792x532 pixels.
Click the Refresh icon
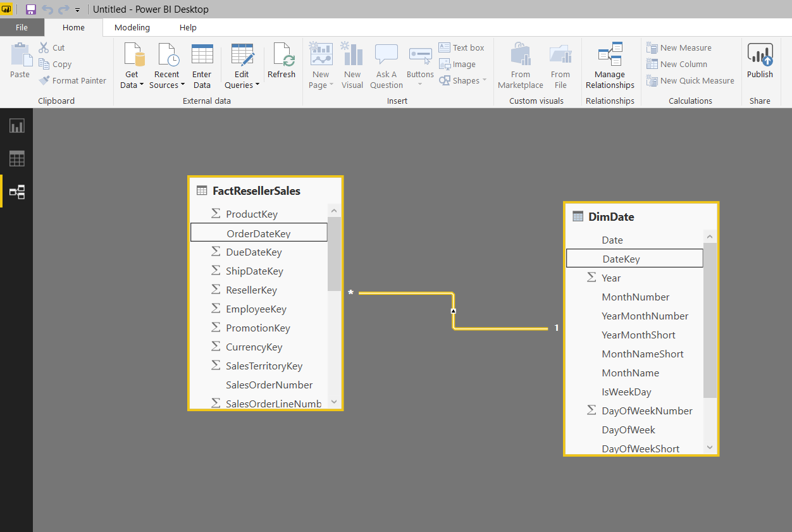click(x=282, y=60)
